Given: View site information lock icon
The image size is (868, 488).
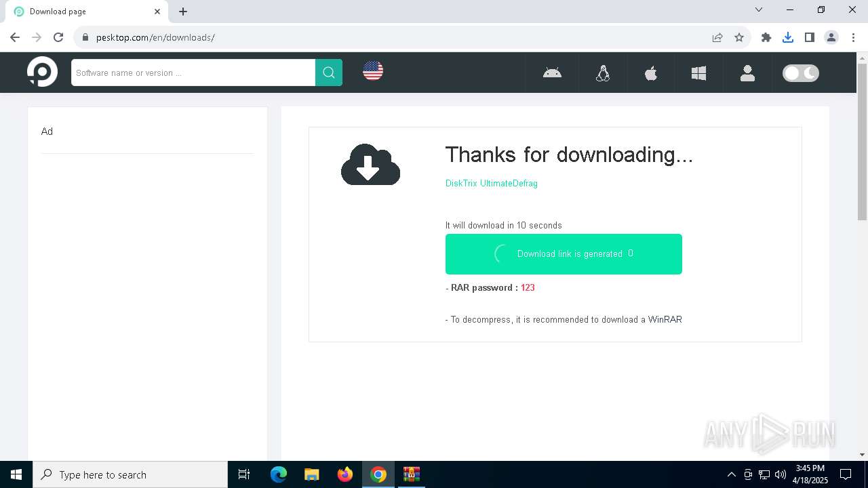Looking at the screenshot, I should pos(85,37).
